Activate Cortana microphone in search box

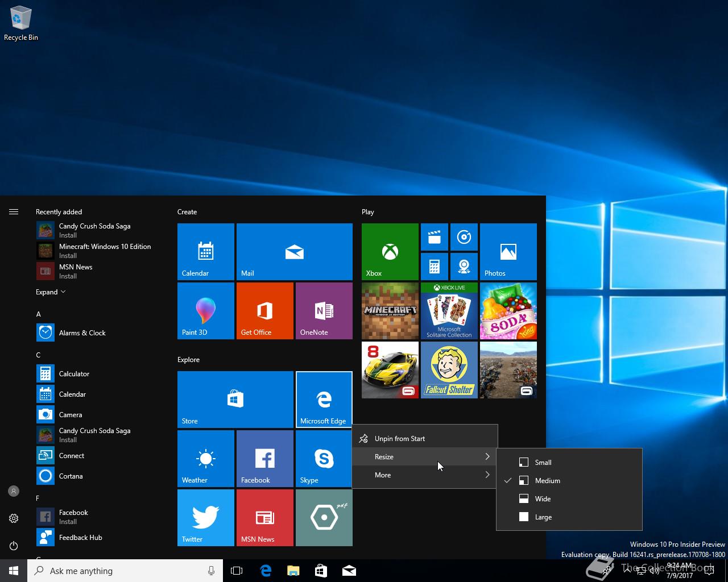211,571
